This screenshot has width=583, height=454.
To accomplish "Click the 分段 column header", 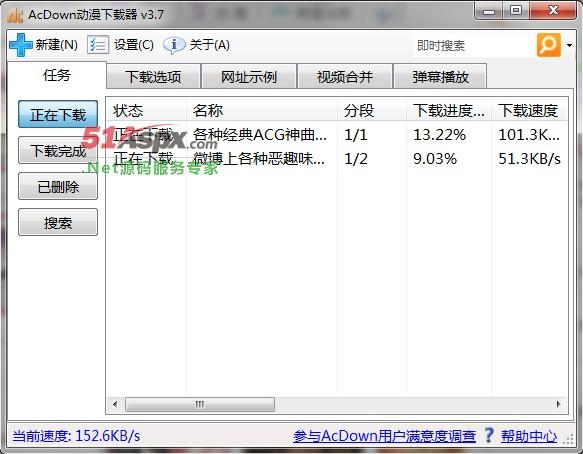I will pos(372,110).
